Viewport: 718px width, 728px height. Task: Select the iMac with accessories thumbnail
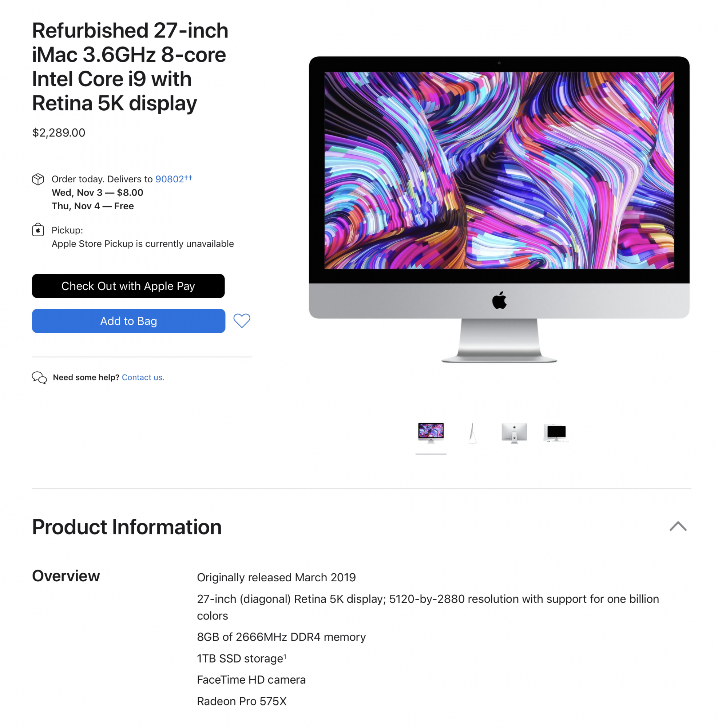click(x=556, y=432)
